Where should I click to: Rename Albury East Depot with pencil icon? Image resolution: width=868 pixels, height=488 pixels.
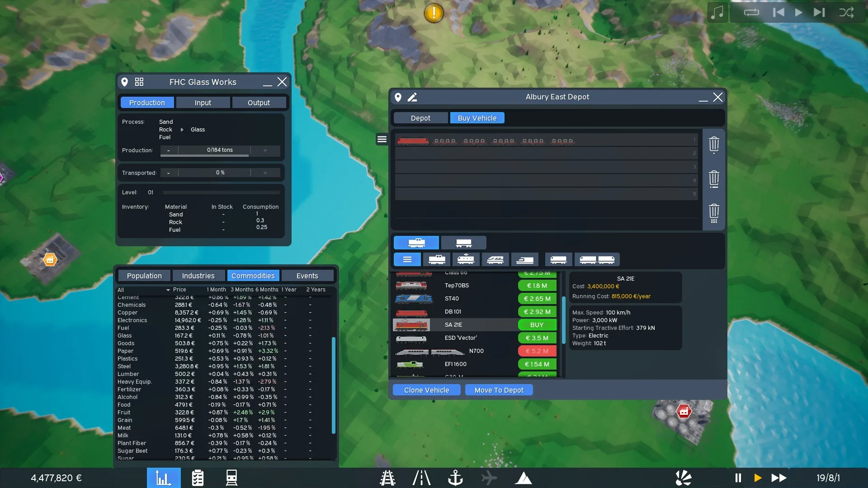coord(412,97)
